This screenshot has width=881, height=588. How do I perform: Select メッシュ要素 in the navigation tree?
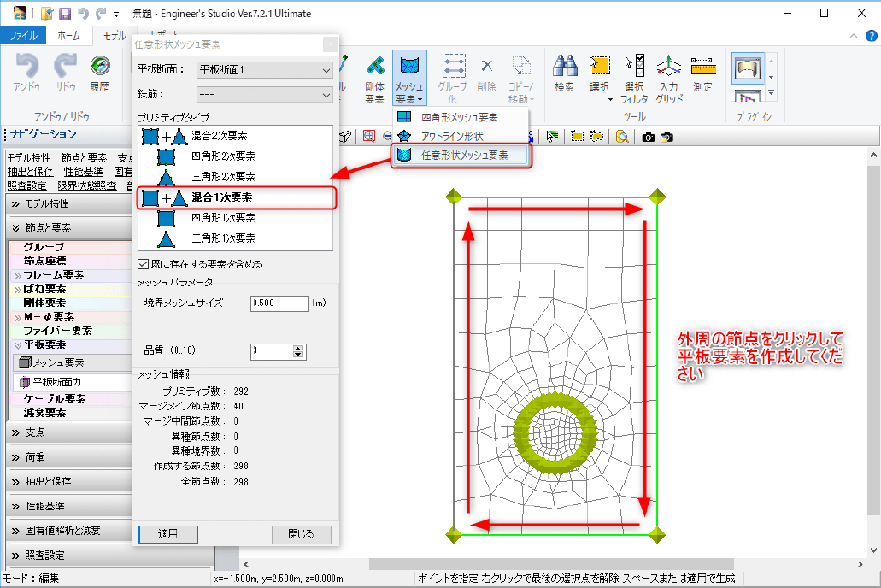tap(72, 362)
